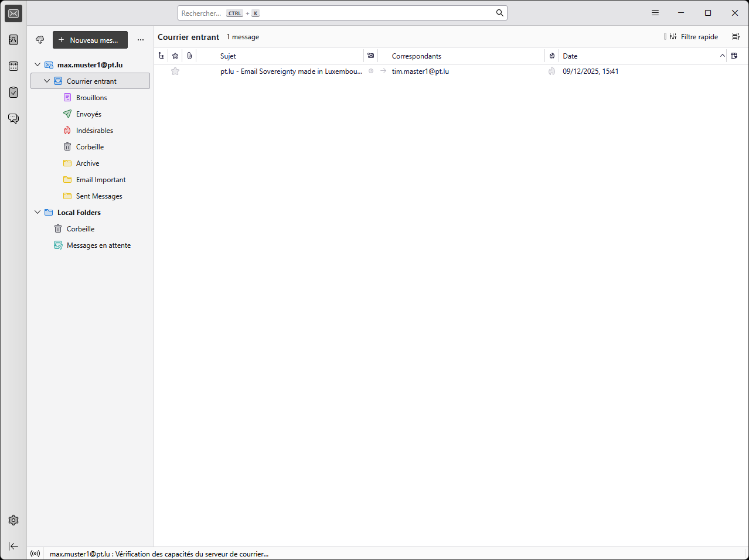Open the Chat space icon
The height and width of the screenshot is (560, 749).
[13, 119]
